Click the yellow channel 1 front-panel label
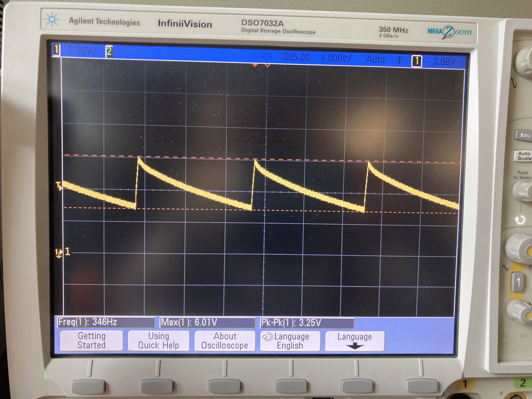Screen dimensions: 532x399 465,384
